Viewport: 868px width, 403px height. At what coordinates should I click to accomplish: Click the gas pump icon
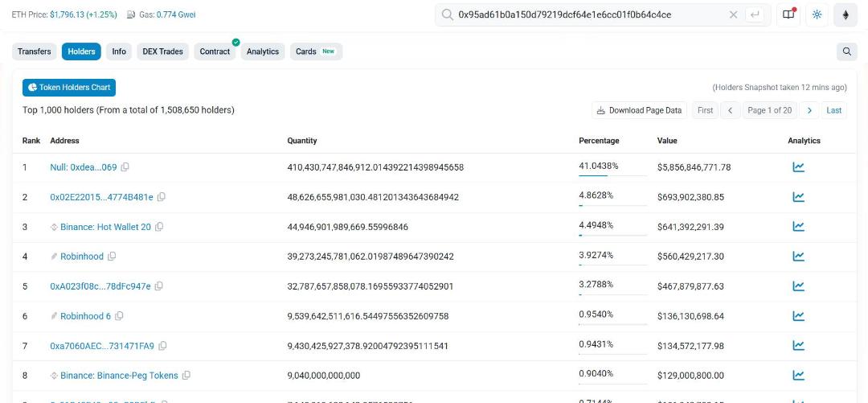click(x=131, y=15)
